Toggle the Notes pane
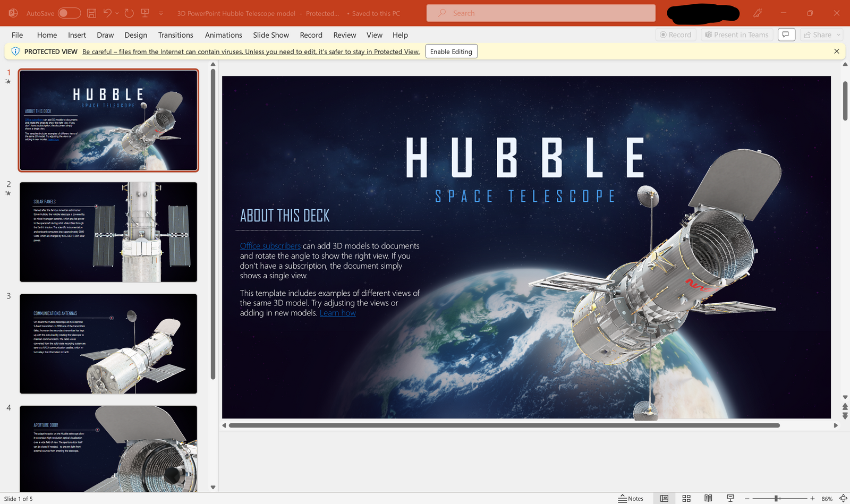 point(631,498)
